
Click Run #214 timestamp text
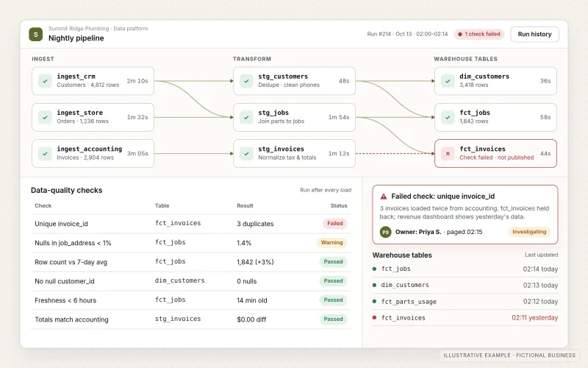(x=407, y=34)
